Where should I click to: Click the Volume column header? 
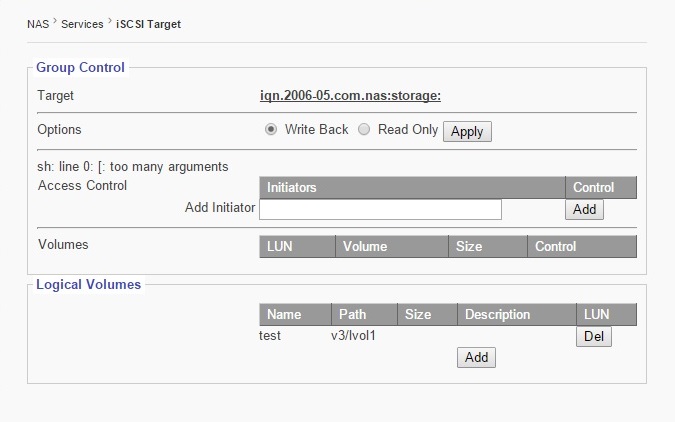click(x=365, y=246)
